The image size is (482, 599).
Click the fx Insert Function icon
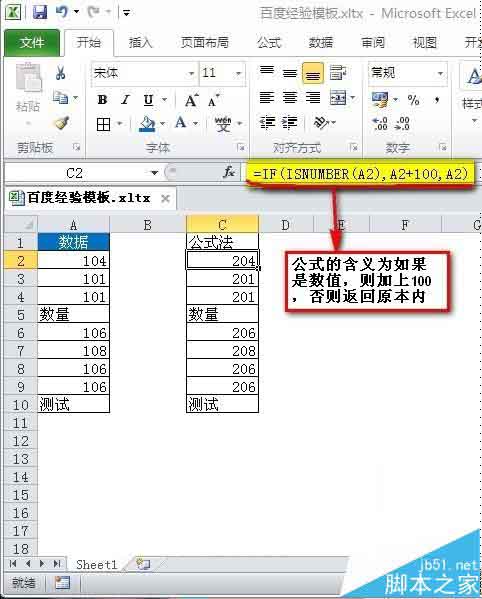click(x=229, y=173)
